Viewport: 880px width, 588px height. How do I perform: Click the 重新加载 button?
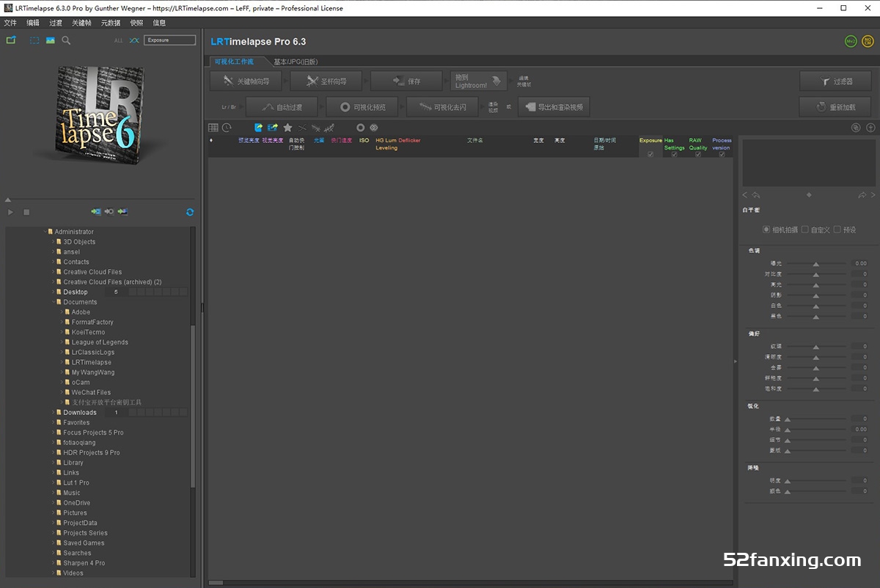coord(835,107)
